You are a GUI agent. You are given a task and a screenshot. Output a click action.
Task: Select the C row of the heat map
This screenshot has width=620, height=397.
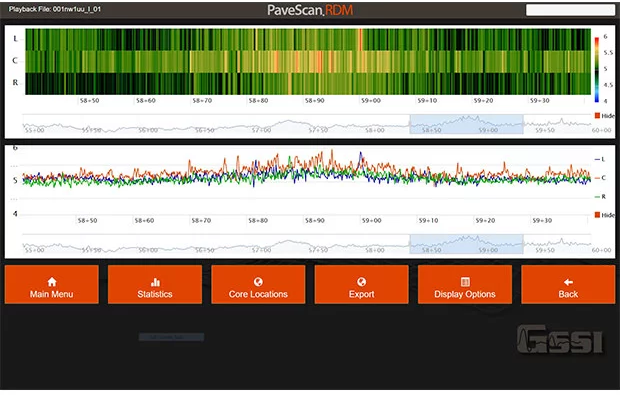(308, 61)
